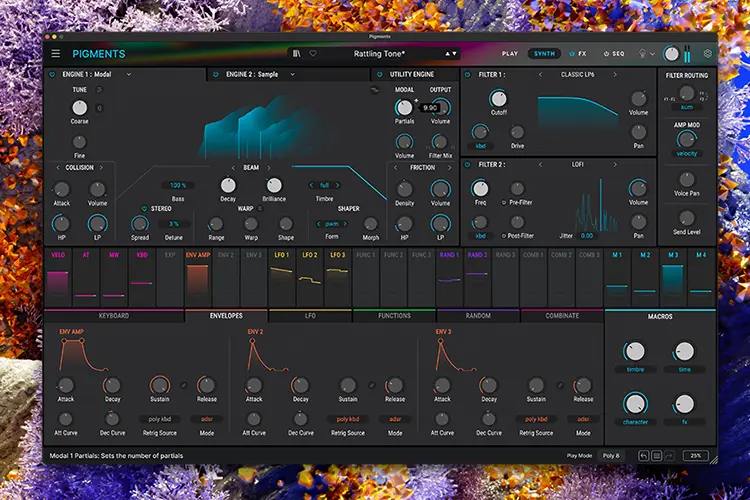Toggle the Stereo power button
750x500 pixels.
tap(144, 209)
